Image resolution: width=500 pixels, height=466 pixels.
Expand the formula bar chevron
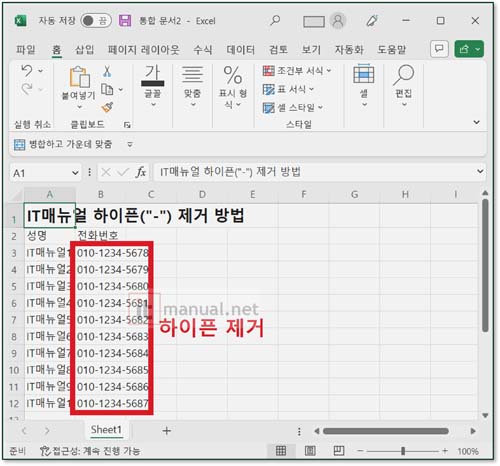tap(480, 172)
